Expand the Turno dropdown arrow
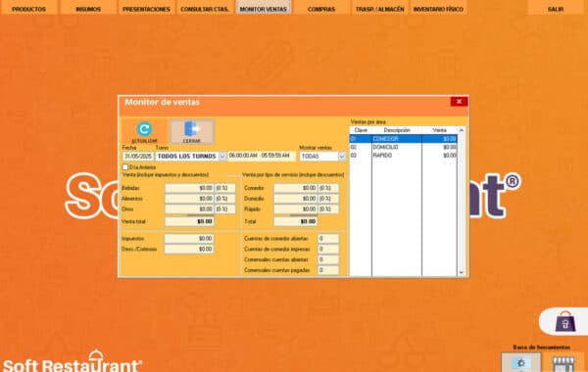This screenshot has width=588, height=372. pyautogui.click(x=222, y=157)
